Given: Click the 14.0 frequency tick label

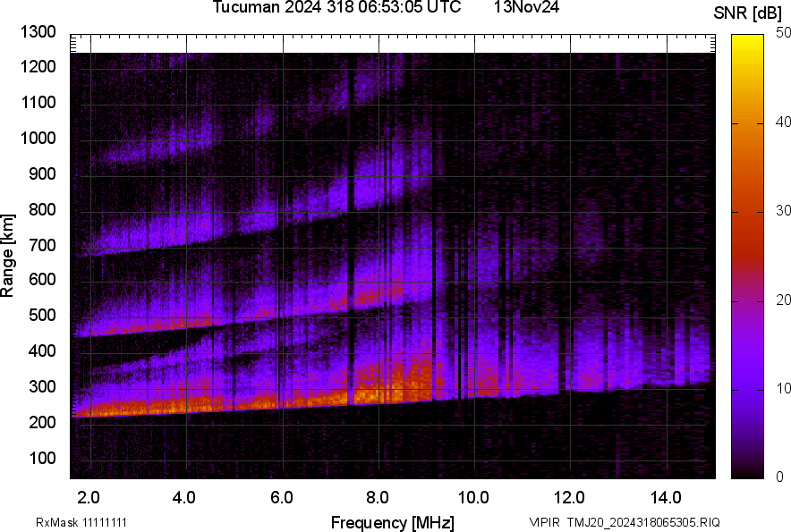Looking at the screenshot, I should 667,497.
